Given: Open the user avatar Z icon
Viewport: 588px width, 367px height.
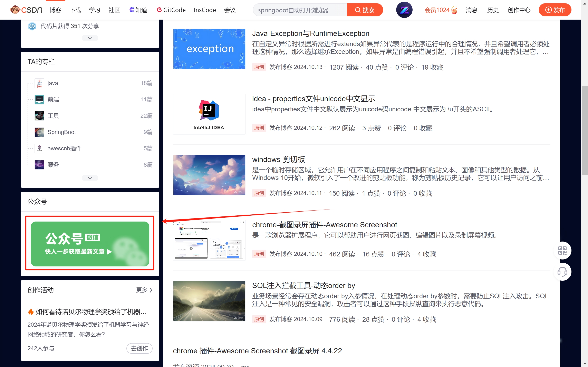Looking at the screenshot, I should (404, 10).
